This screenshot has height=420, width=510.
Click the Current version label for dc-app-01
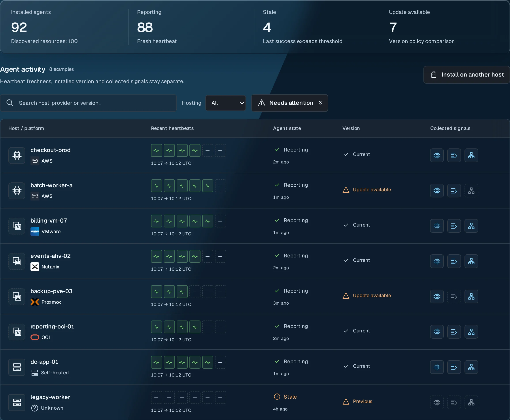[361, 366]
